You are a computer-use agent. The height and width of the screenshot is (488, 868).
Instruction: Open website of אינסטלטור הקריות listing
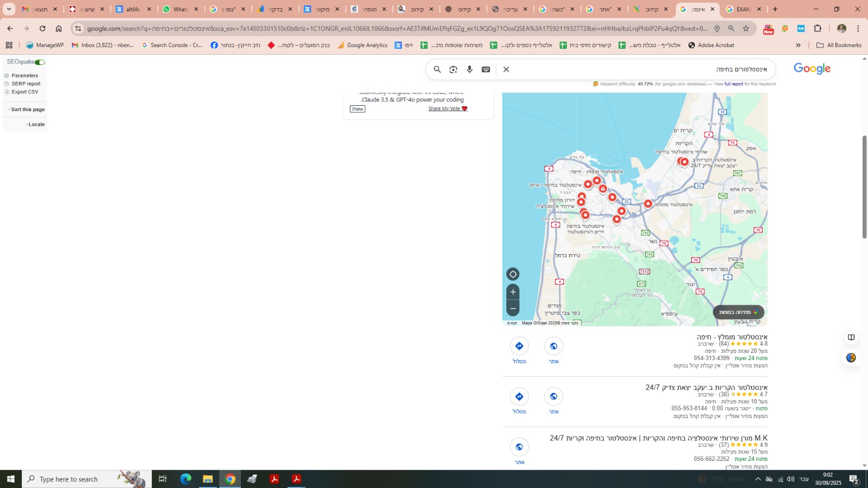click(x=553, y=397)
